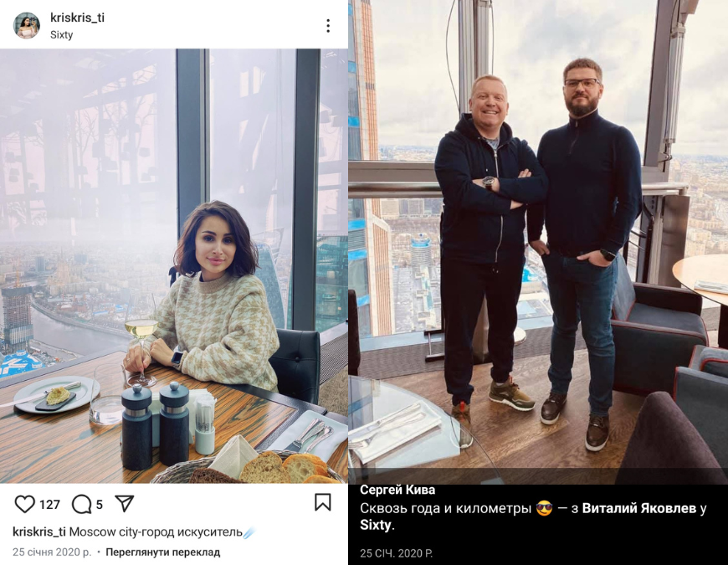Open the tagged Виталий Яковлев profile
The width and height of the screenshot is (728, 565).
click(638, 508)
